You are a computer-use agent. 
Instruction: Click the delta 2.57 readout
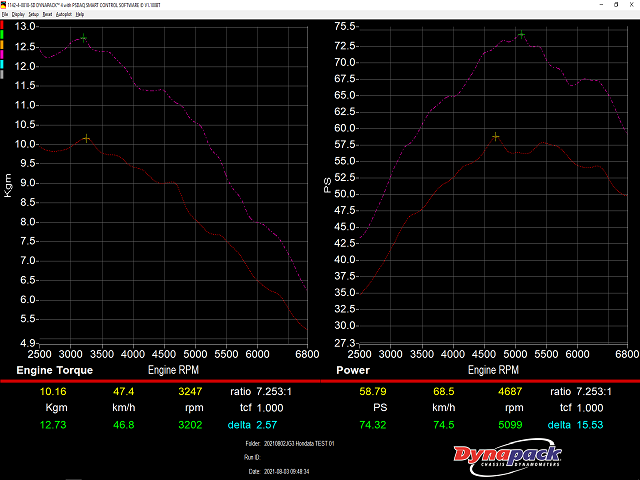tap(252, 425)
